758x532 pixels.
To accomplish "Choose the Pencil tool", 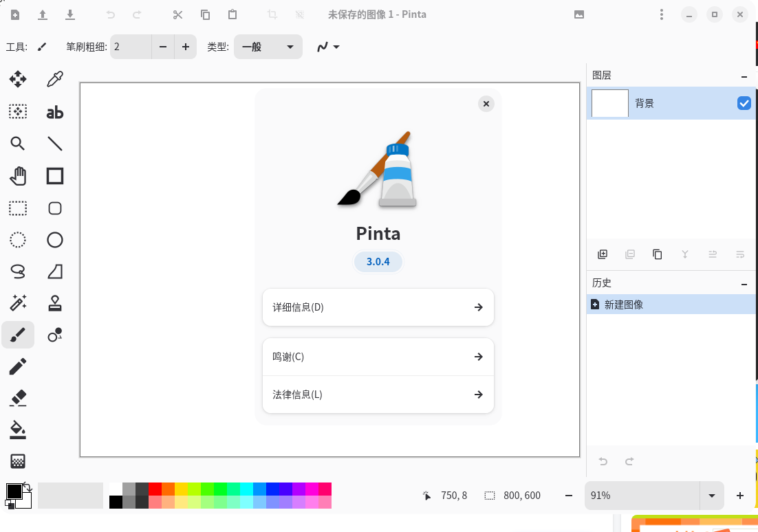I will click(x=18, y=367).
